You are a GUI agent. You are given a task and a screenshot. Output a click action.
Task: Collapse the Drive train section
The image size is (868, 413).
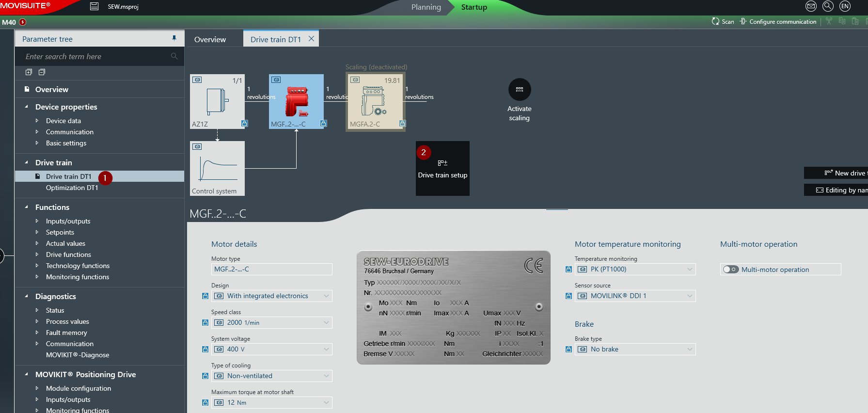point(27,162)
